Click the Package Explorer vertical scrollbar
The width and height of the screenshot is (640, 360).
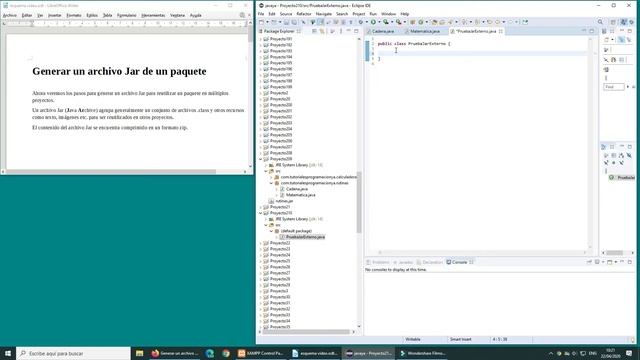(359, 202)
